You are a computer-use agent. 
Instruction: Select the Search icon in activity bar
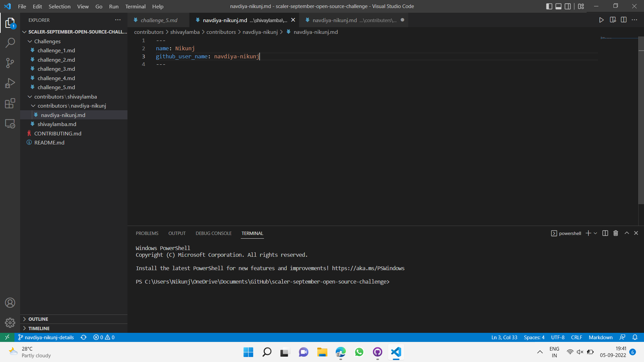tap(10, 43)
